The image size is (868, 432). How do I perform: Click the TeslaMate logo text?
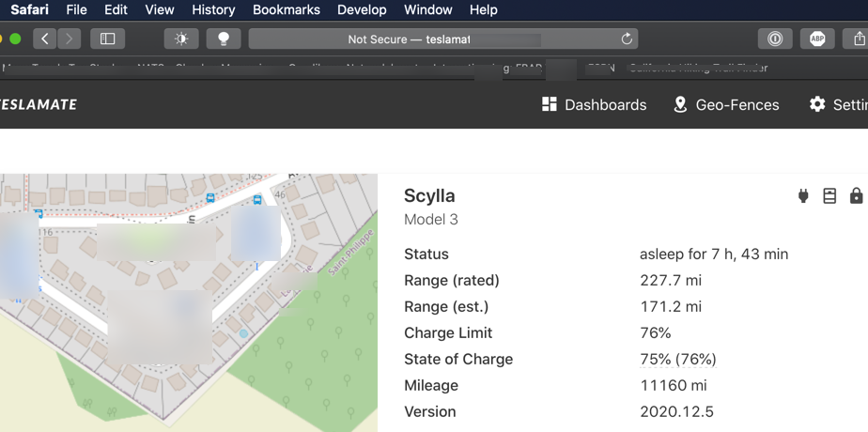tap(38, 104)
